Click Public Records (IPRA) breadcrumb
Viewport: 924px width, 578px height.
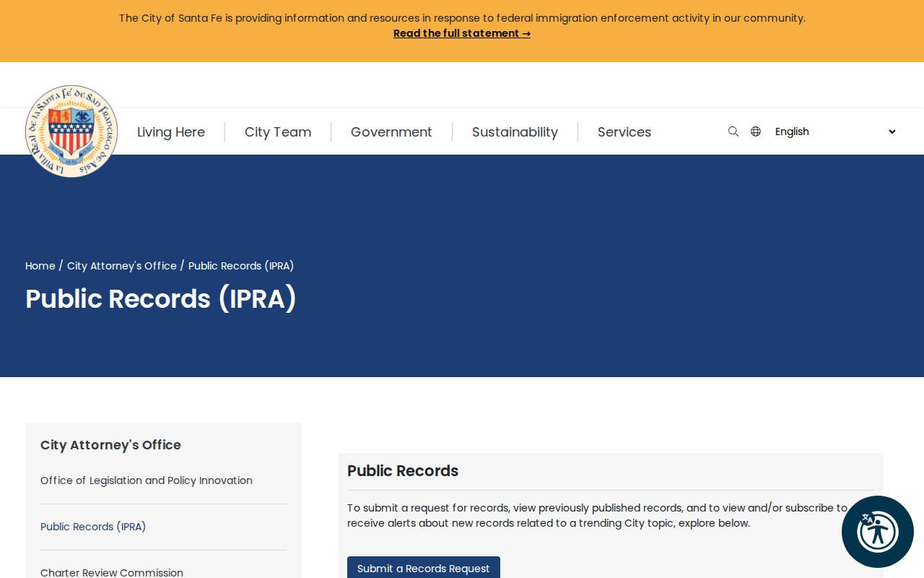pyautogui.click(x=241, y=266)
